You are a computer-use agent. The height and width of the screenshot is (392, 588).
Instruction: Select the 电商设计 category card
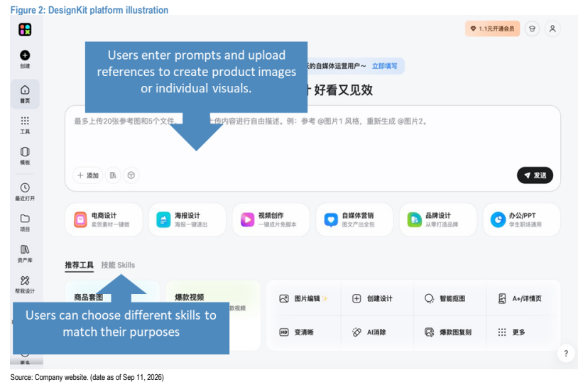pyautogui.click(x=104, y=220)
